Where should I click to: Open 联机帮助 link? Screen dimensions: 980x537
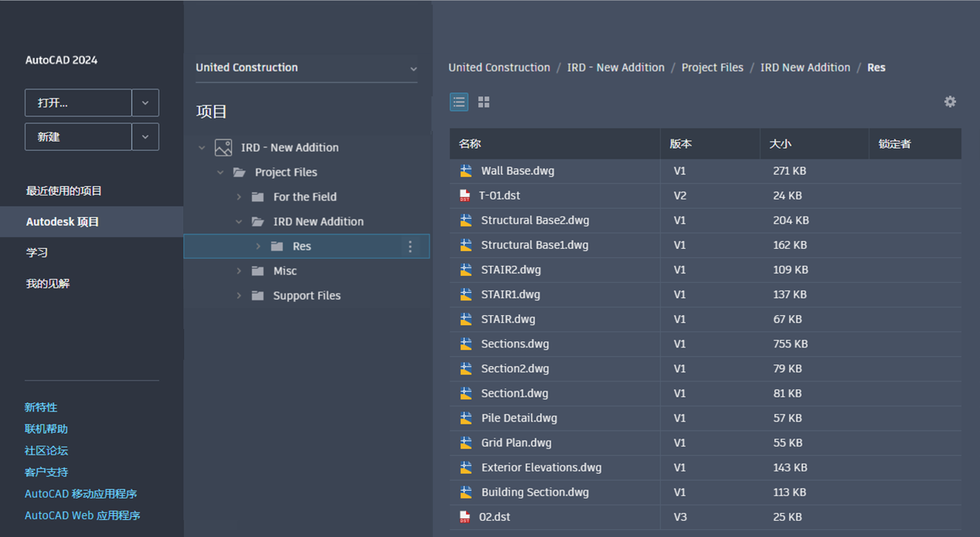(x=46, y=429)
